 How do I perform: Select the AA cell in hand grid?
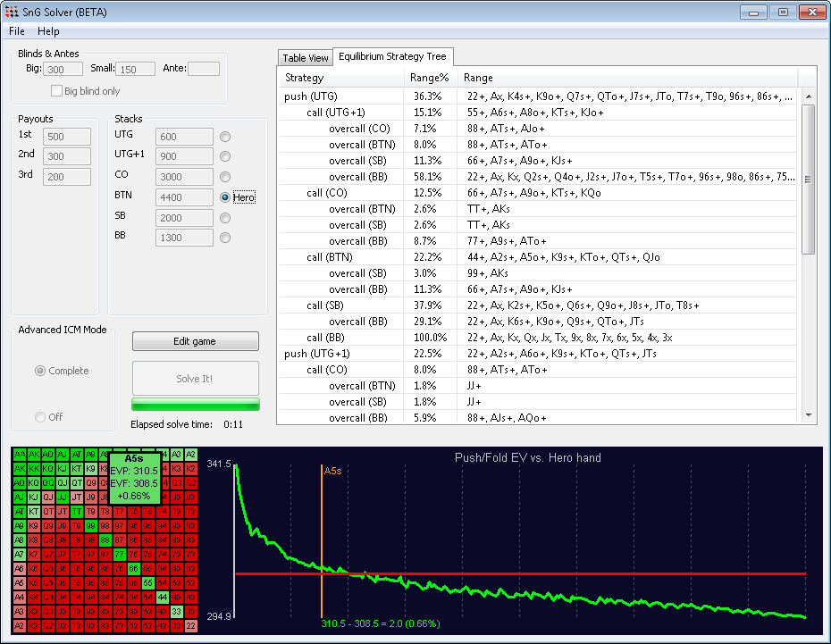[20, 455]
